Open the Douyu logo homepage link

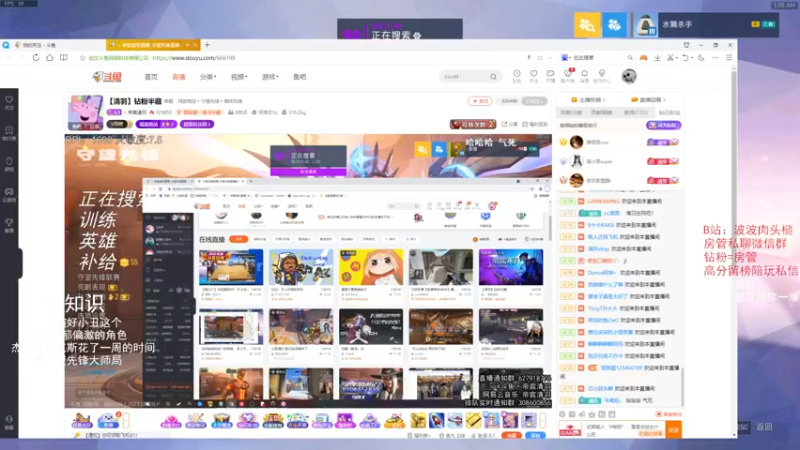tap(107, 77)
